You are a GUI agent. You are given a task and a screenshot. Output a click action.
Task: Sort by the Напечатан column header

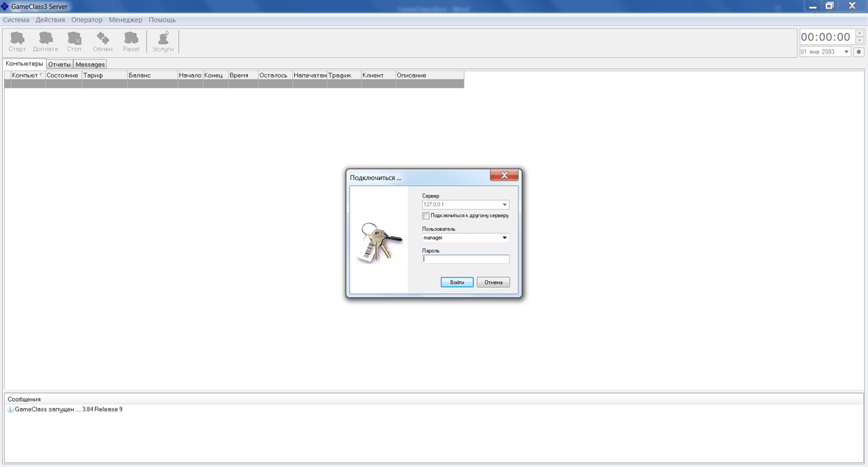coord(310,75)
